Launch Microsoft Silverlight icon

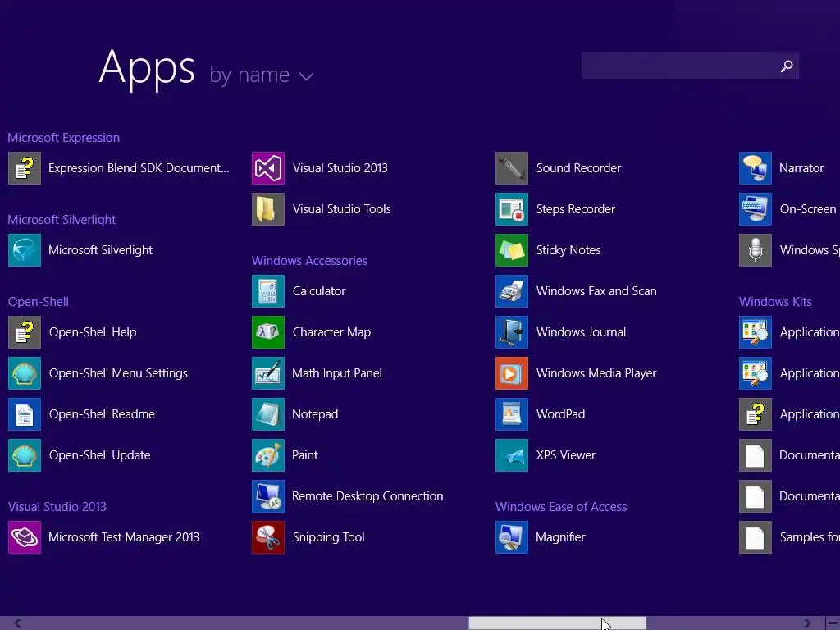point(24,250)
